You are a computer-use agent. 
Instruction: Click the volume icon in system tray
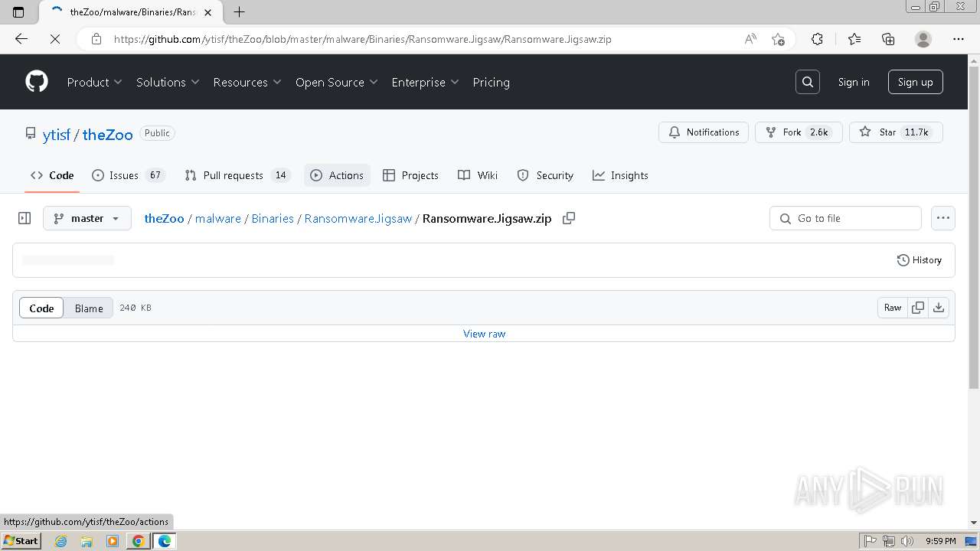point(906,541)
